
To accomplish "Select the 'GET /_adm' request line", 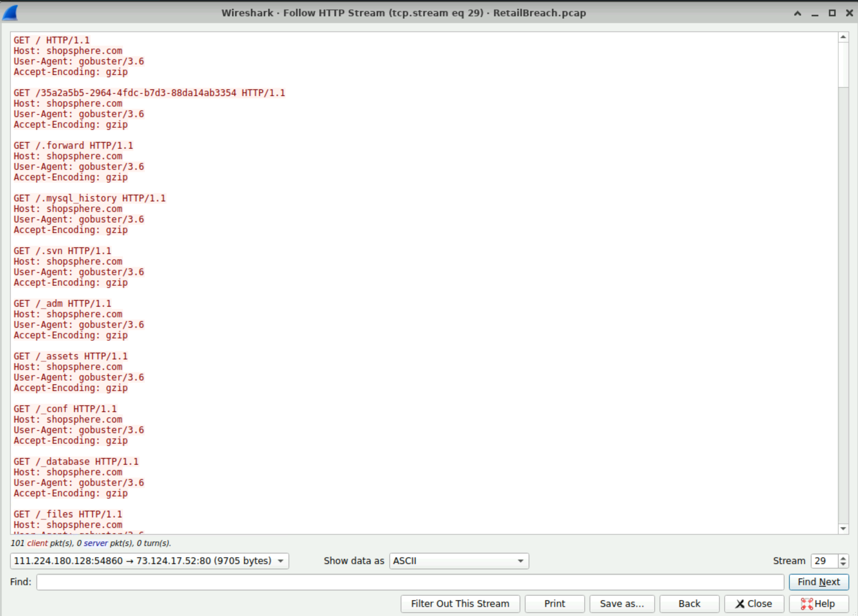I will 62,303.
